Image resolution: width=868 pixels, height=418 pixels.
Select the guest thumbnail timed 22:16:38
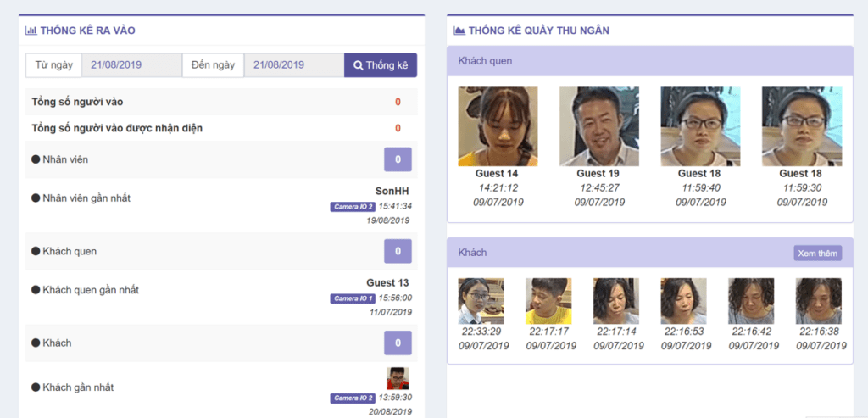coord(818,301)
